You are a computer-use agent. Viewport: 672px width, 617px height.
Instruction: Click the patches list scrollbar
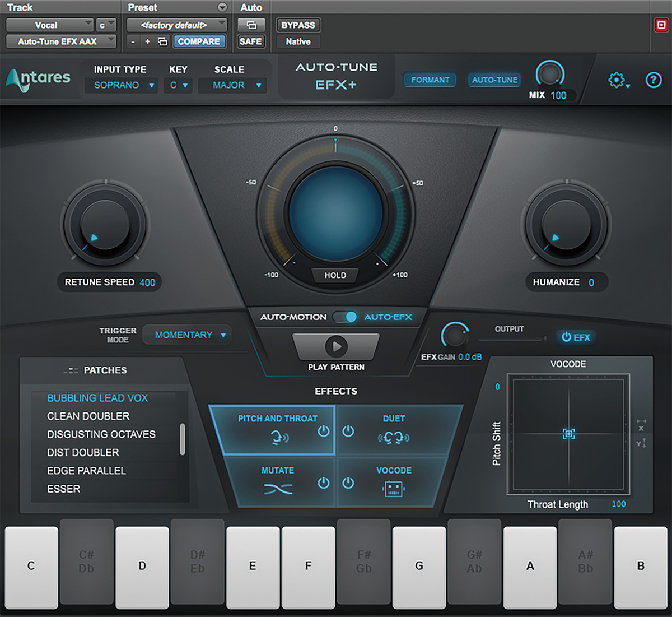pos(182,439)
